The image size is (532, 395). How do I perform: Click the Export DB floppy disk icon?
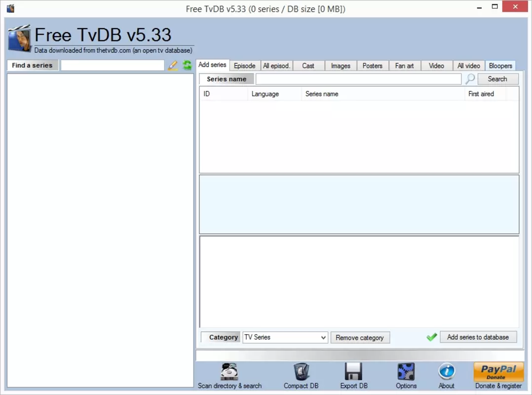point(353,372)
